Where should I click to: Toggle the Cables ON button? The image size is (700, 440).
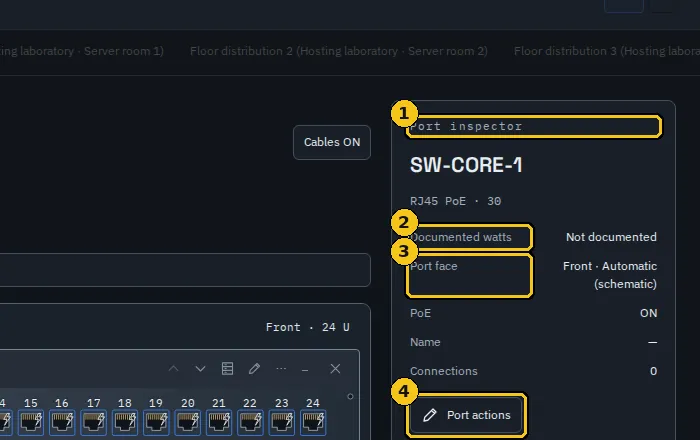(x=332, y=142)
